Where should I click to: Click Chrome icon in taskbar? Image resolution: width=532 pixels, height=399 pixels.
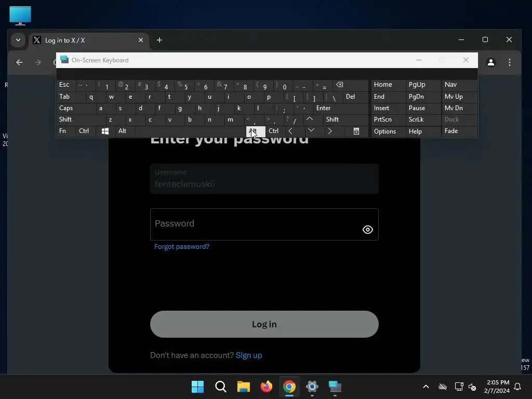(289, 387)
